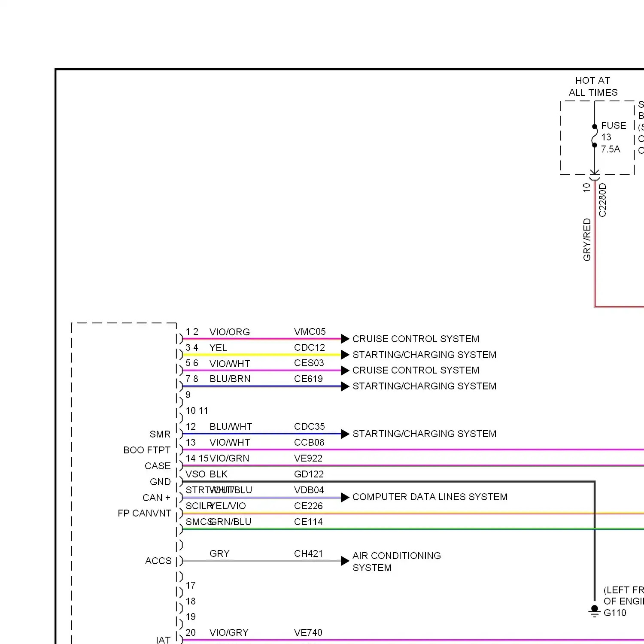Select pin number 19

[x=191, y=617]
